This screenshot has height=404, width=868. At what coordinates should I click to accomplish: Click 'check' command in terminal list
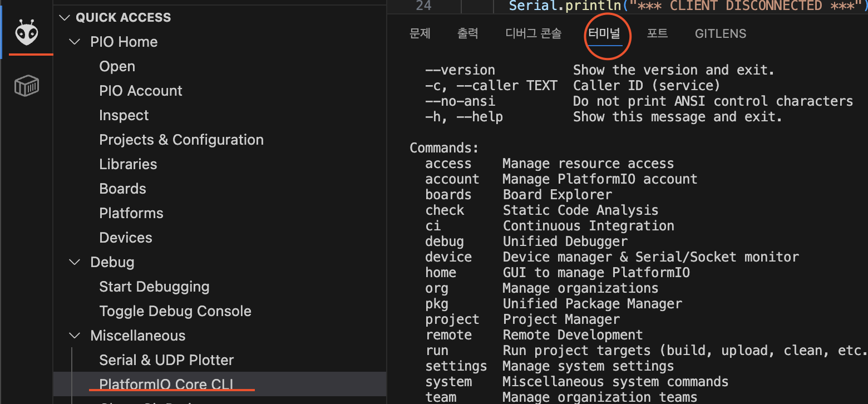pos(445,210)
